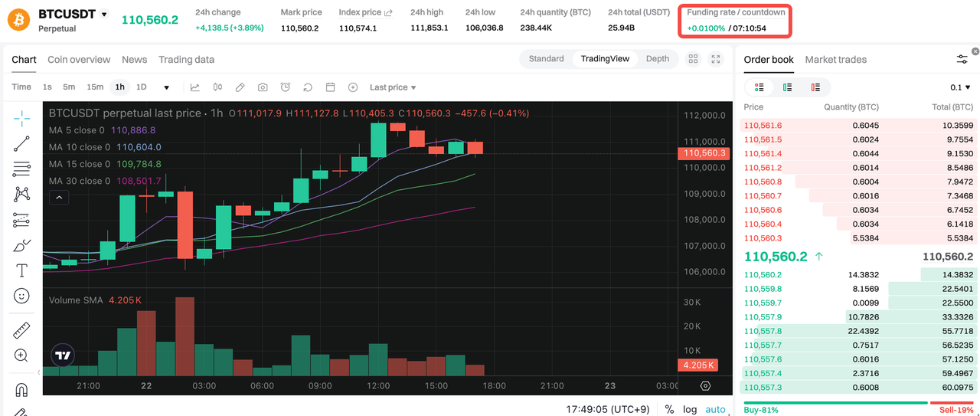Collapse the indicator legend chevron
Image resolution: width=980 pixels, height=416 pixels.
[59, 198]
